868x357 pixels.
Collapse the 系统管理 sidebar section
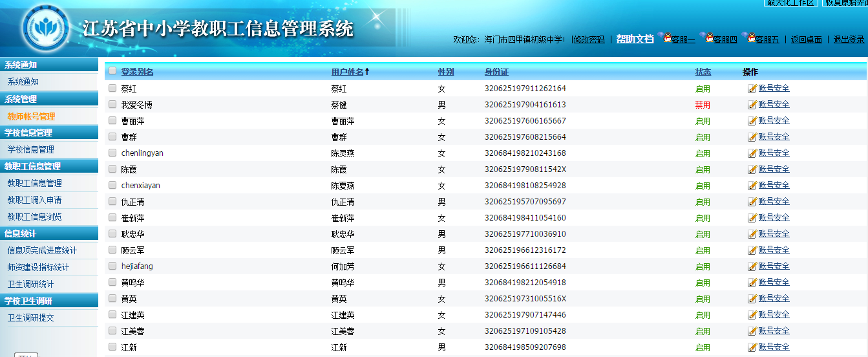point(48,99)
